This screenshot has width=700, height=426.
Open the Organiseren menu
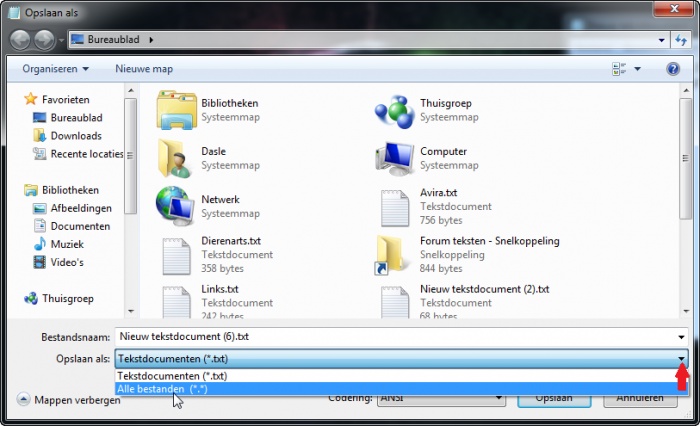(55, 69)
